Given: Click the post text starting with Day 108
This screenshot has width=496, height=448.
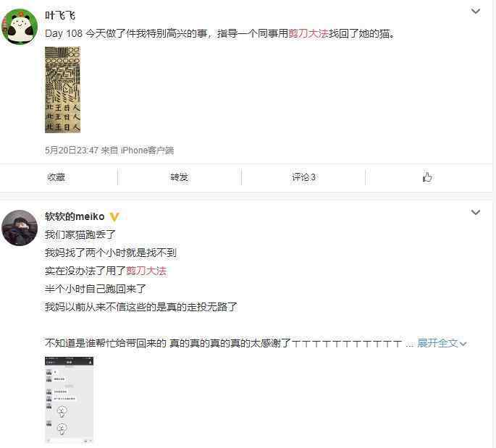Looking at the screenshot, I should click(x=220, y=33).
